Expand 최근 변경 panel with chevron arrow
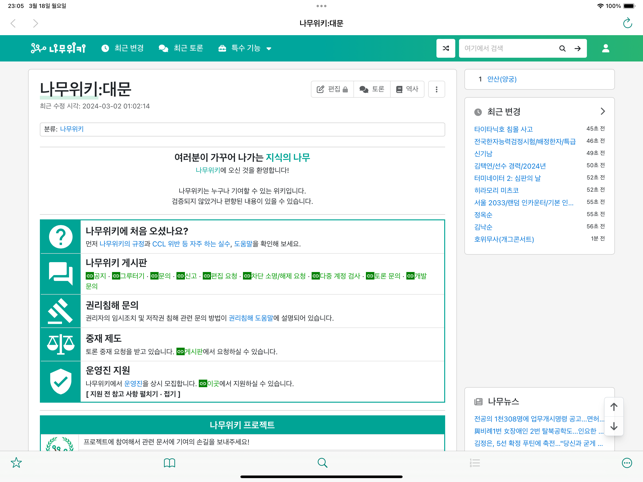Viewport: 643px width, 482px height. pyautogui.click(x=602, y=111)
